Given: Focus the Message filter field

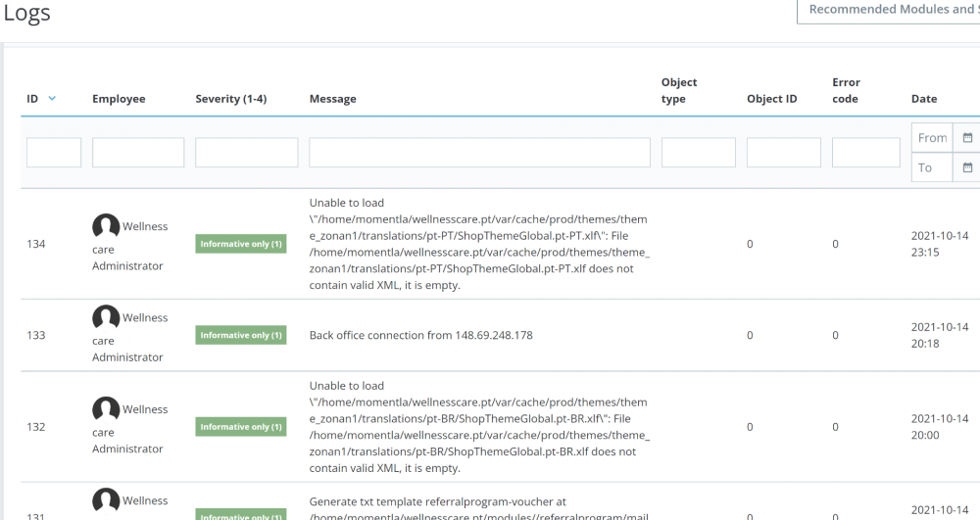Looking at the screenshot, I should (479, 153).
